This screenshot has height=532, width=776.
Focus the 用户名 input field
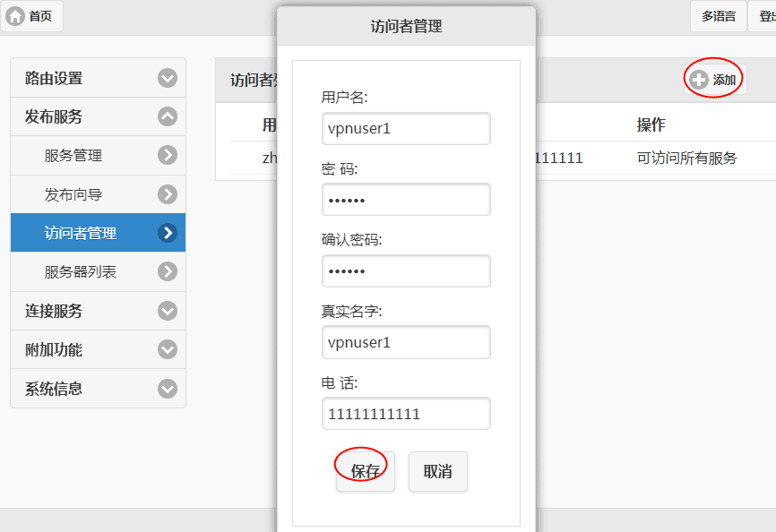(406, 128)
